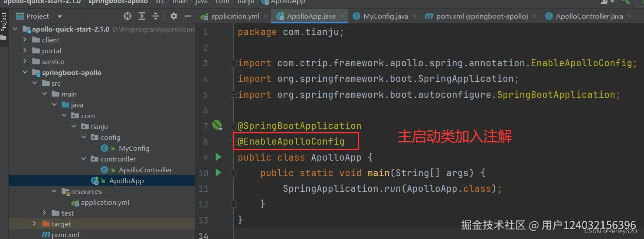The width and height of the screenshot is (644, 239).
Task: Click fold end marker on line 12
Action: (234, 204)
